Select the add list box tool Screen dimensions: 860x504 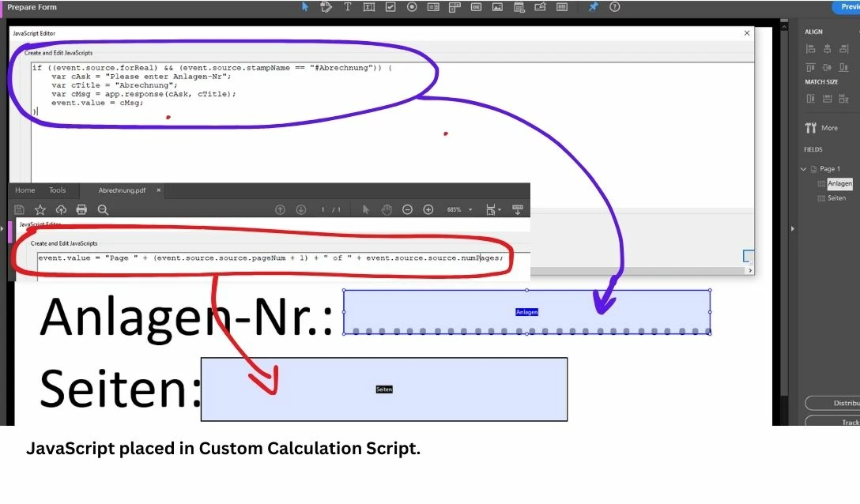pos(433,7)
